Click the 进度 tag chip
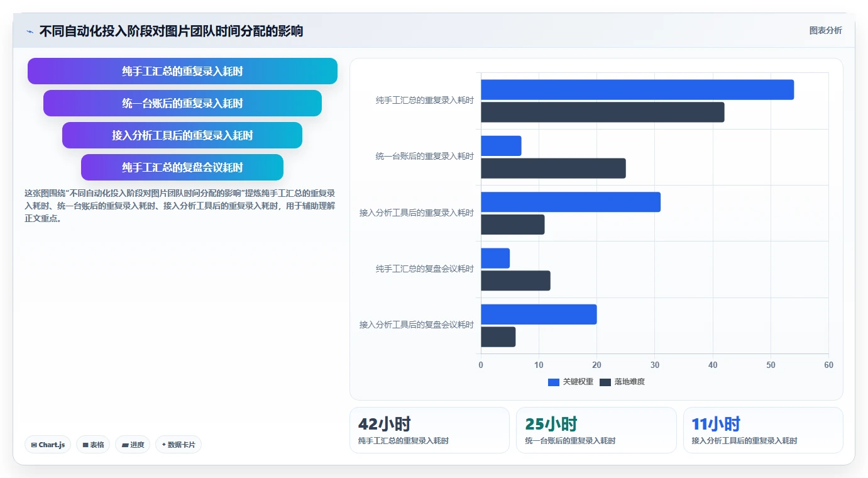868x478 pixels. click(x=133, y=445)
